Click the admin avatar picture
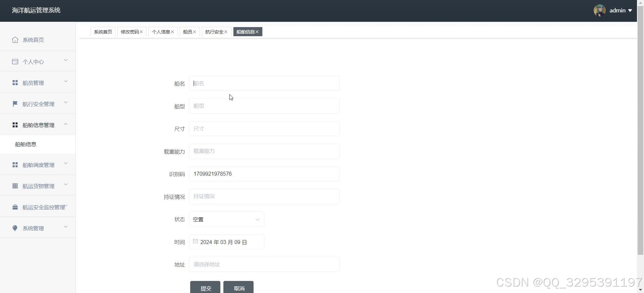 pyautogui.click(x=599, y=10)
